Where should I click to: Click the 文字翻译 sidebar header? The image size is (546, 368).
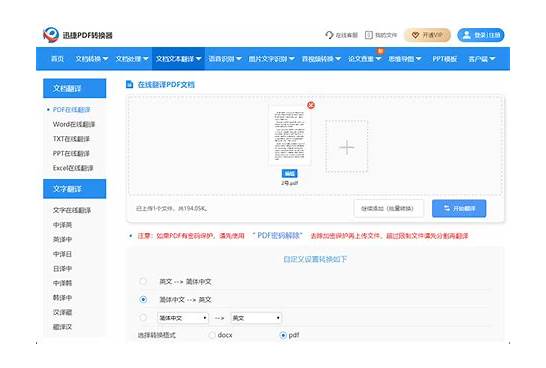(75, 189)
